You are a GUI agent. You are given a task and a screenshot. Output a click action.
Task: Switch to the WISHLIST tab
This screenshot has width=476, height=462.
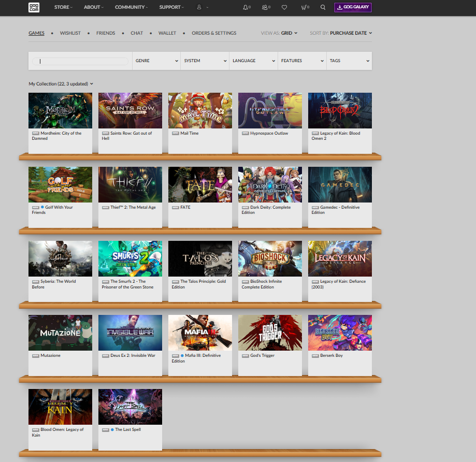click(70, 33)
